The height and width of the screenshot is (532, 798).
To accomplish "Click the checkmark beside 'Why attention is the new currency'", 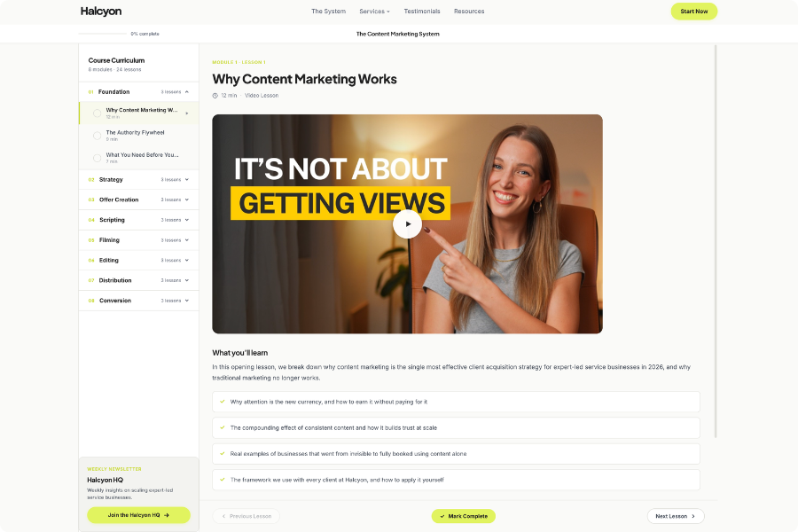I will coord(222,402).
